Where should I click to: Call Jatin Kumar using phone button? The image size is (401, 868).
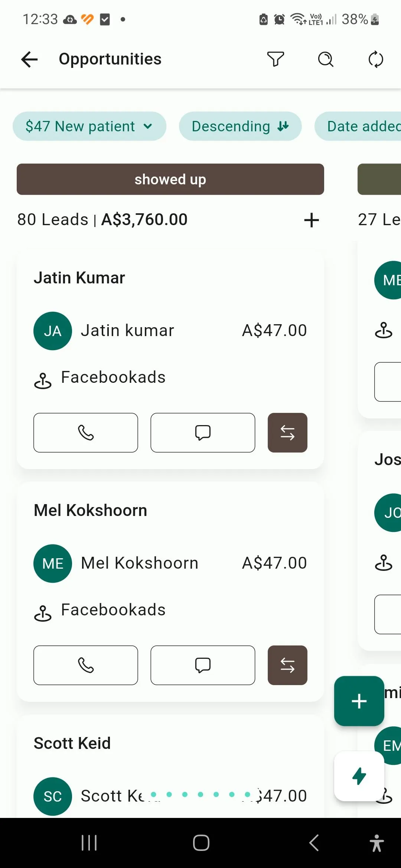click(86, 433)
